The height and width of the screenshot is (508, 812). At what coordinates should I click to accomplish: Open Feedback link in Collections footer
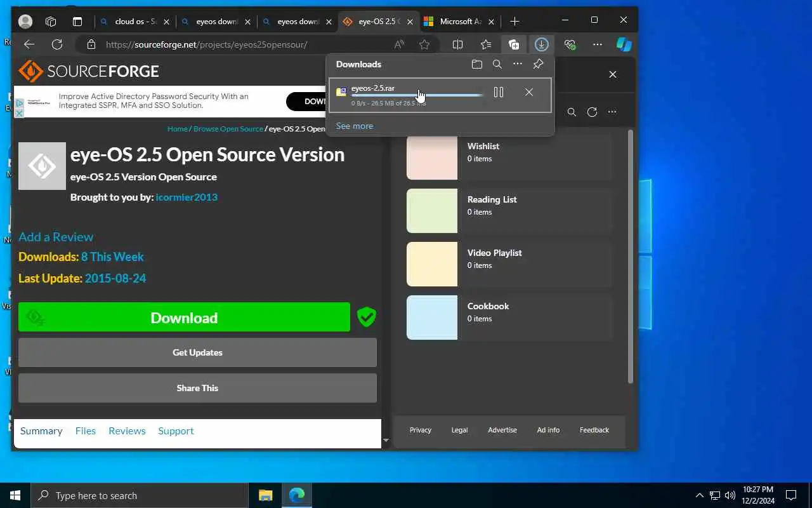(x=594, y=430)
